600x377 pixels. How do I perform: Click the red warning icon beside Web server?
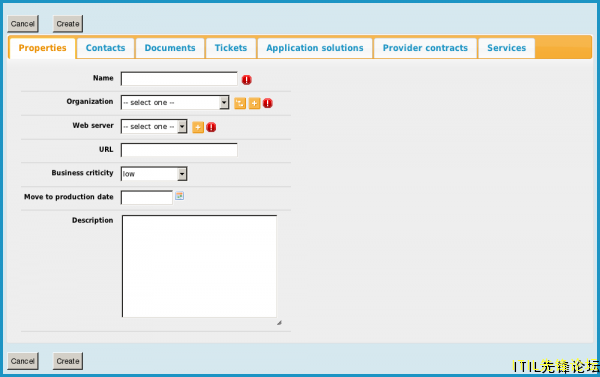click(211, 127)
